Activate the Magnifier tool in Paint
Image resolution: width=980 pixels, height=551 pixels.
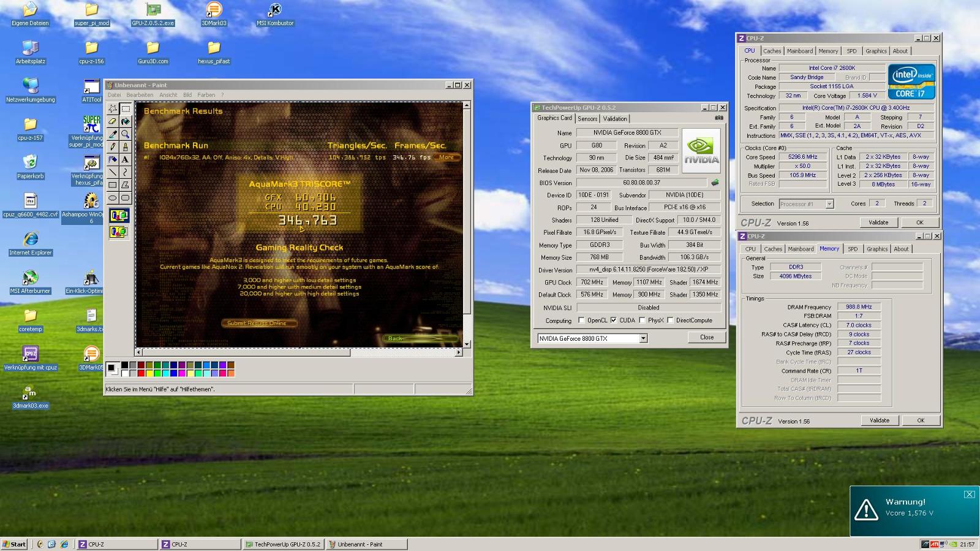click(x=126, y=134)
